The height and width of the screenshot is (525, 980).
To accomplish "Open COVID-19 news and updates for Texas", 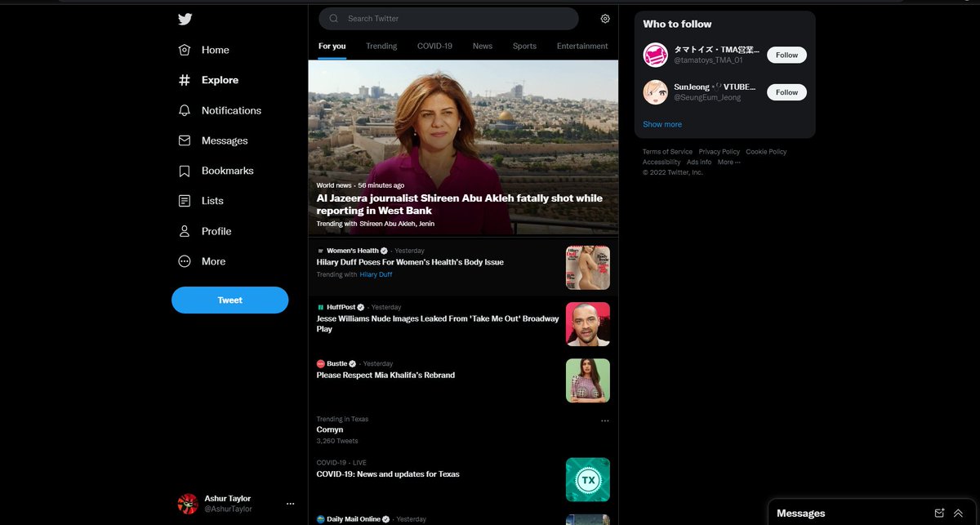I will [388, 474].
